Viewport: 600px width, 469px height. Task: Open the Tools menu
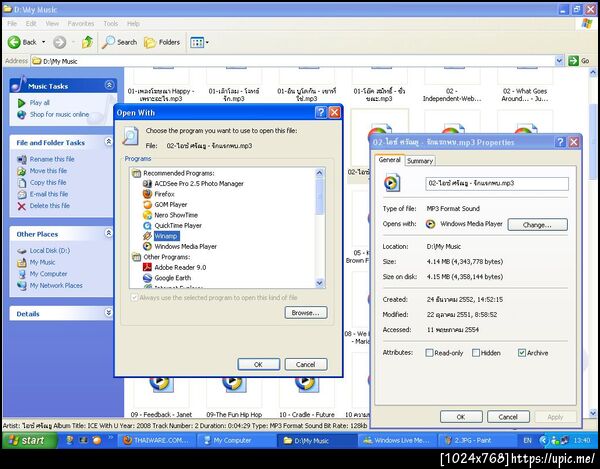(x=111, y=24)
